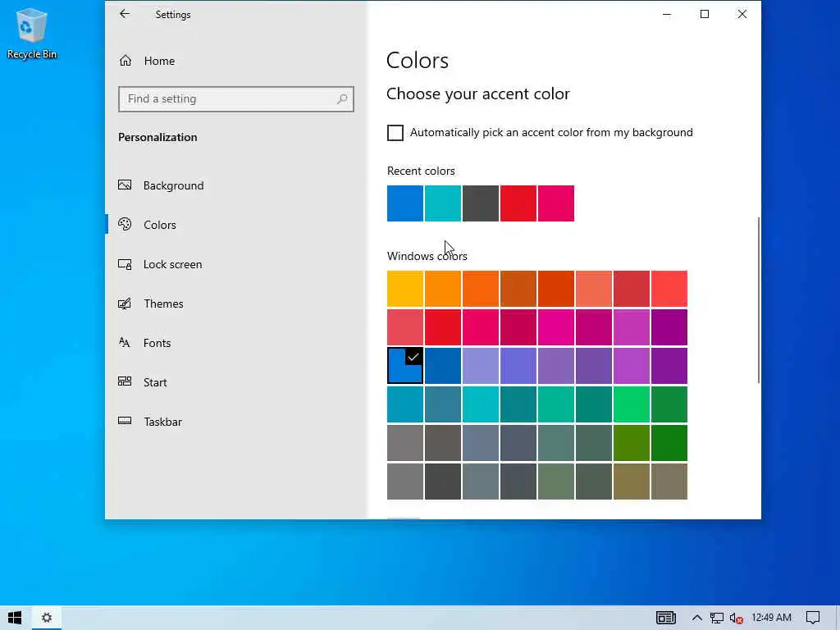The height and width of the screenshot is (630, 840).
Task: Open the Action Center notification icon
Action: click(x=813, y=618)
